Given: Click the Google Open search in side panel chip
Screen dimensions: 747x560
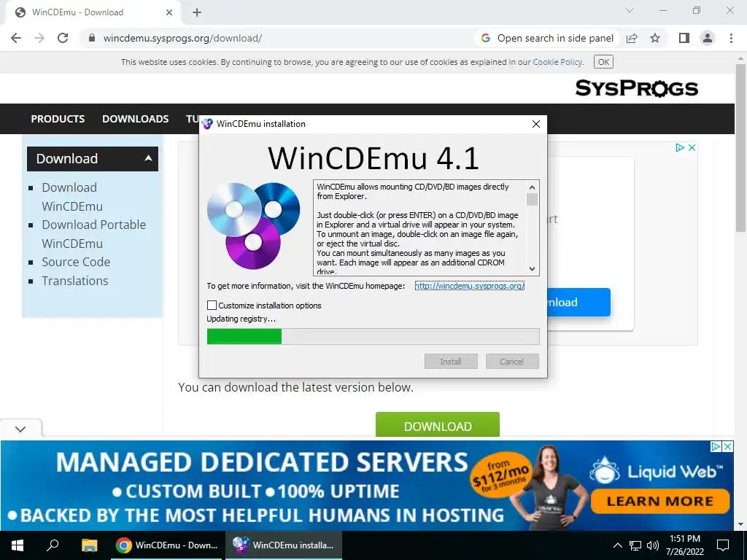Looking at the screenshot, I should coord(547,38).
